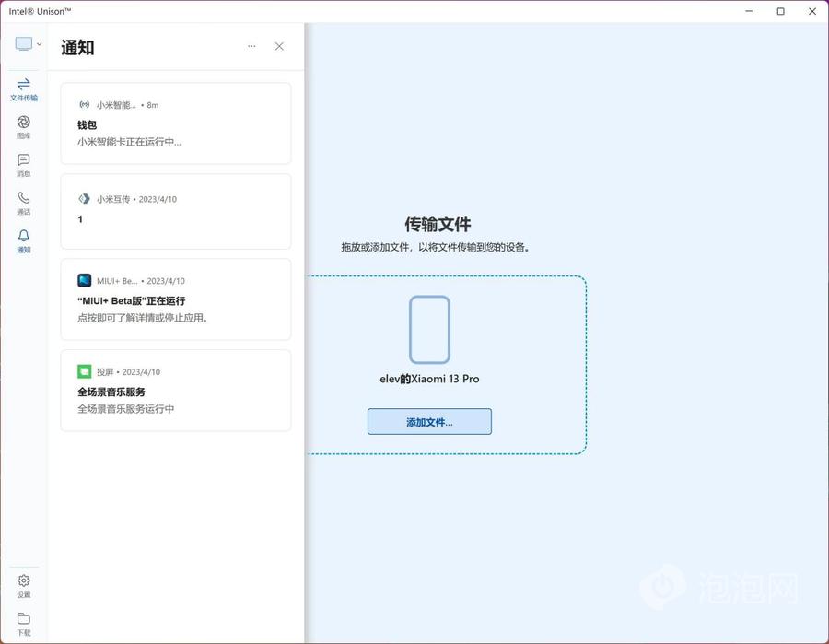Image resolution: width=829 pixels, height=644 pixels.
Task: Open the 钱包 notification card
Action: (175, 123)
